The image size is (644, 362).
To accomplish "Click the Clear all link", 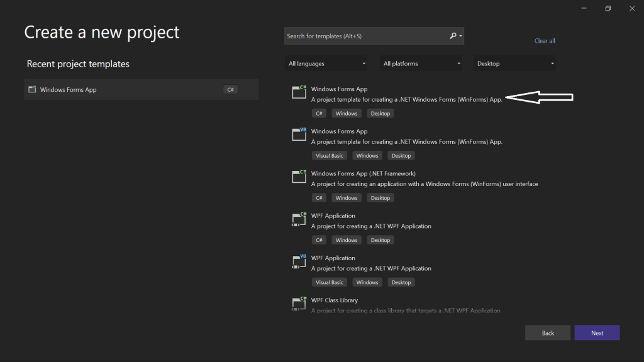I will [545, 41].
